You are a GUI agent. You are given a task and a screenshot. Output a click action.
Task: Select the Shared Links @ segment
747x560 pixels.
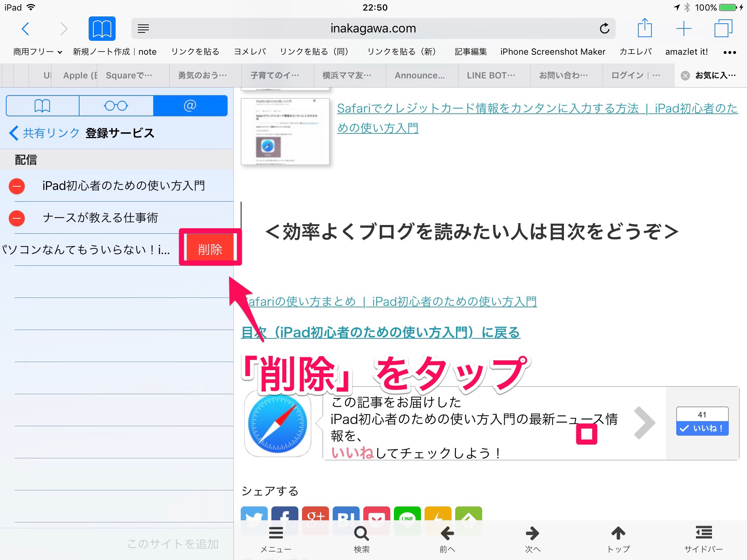[190, 106]
